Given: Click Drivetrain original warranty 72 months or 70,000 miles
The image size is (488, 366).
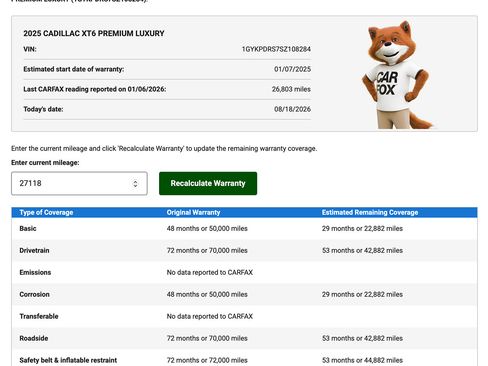Looking at the screenshot, I should coord(207,251).
